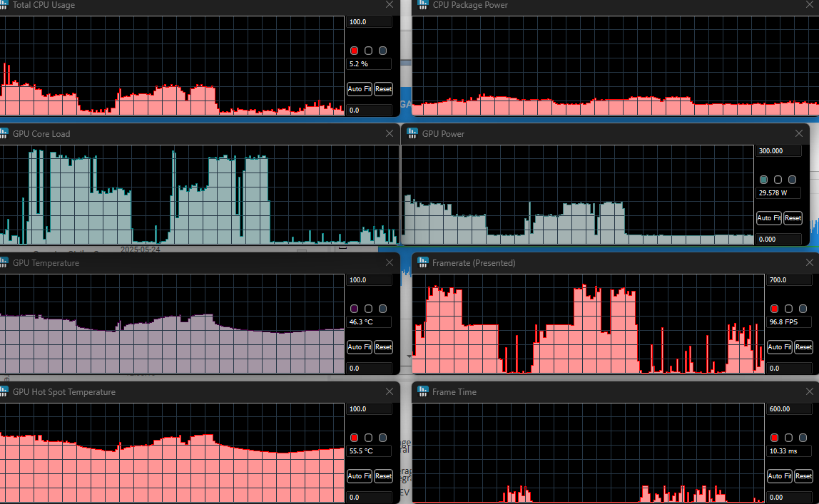The width and height of the screenshot is (819, 504).
Task: Edit the 100.0 maximum field of GPU Hot Spot Temperature
Action: (370, 409)
